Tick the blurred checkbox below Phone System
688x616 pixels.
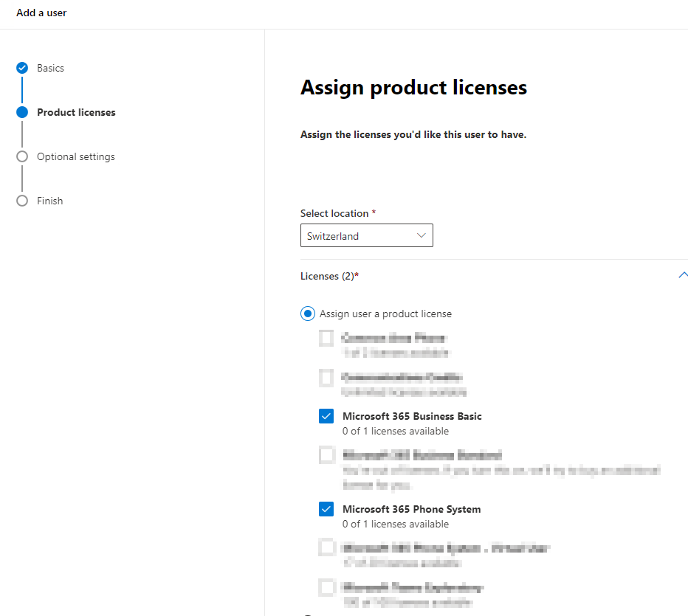pyautogui.click(x=327, y=547)
